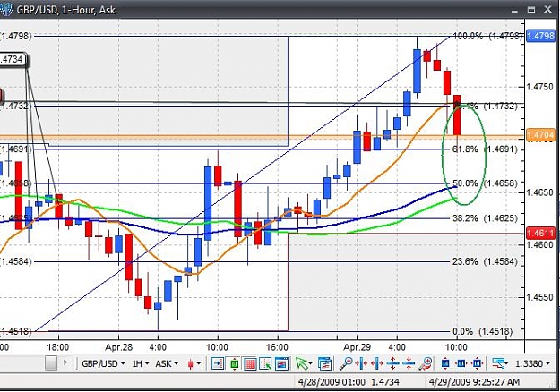Click the 1.4734 tooltip label
The height and width of the screenshot is (392, 560).
point(13,59)
